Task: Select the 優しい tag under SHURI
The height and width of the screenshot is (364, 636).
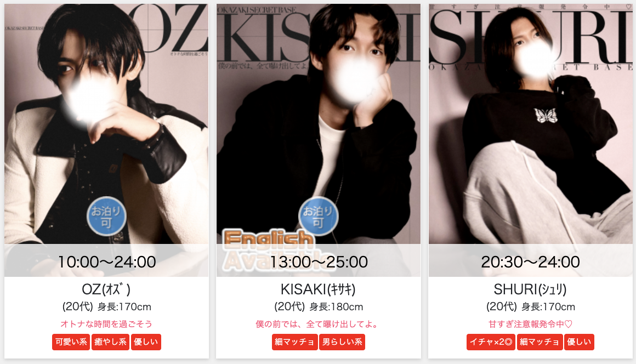Action: pyautogui.click(x=579, y=342)
